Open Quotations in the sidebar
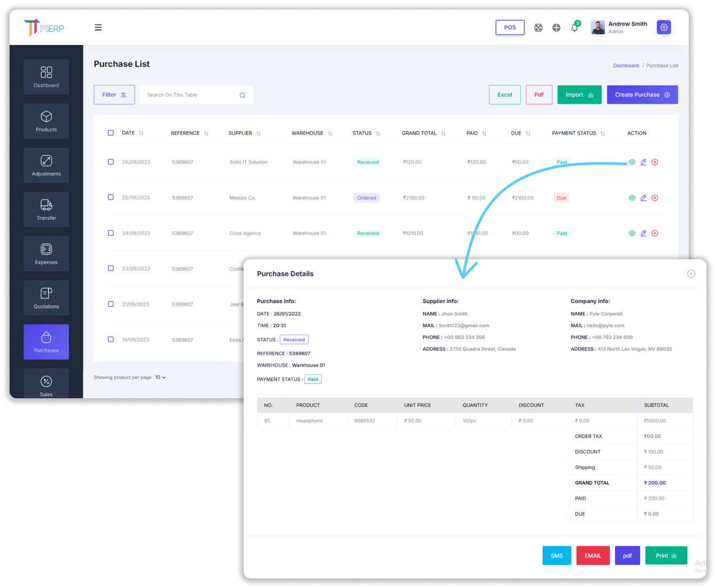 point(46,298)
